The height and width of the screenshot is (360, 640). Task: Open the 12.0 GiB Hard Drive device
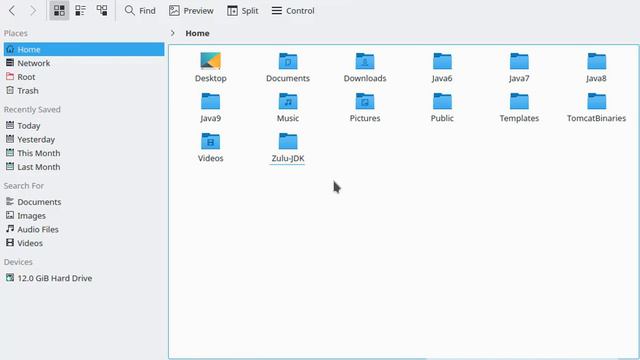(x=84, y=278)
